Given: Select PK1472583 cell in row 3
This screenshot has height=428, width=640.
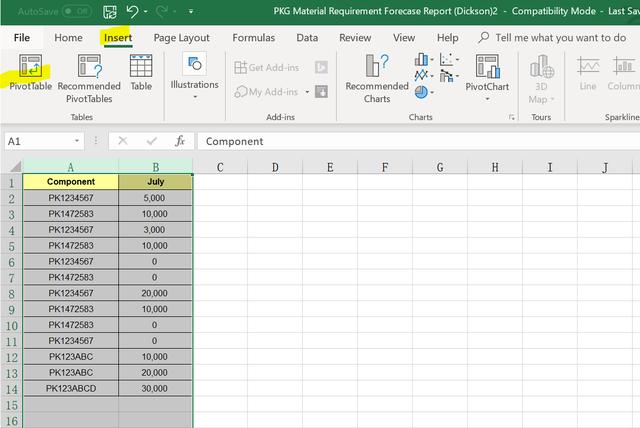Looking at the screenshot, I should [71, 214].
